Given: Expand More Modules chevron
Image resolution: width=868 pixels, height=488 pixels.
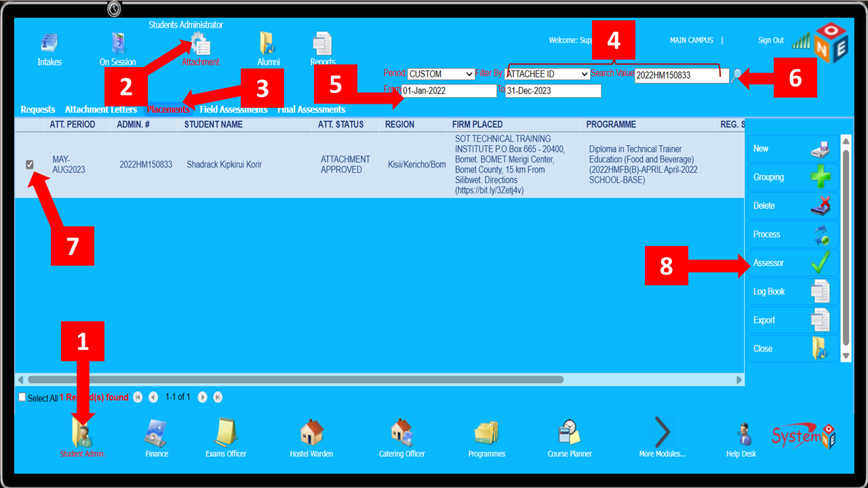Looking at the screenshot, I should pyautogui.click(x=663, y=432).
